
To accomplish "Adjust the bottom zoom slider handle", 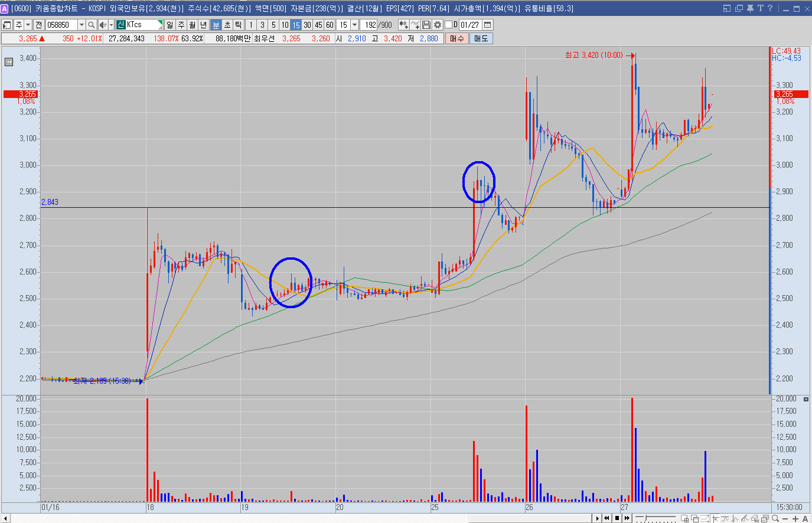I will [x=645, y=518].
